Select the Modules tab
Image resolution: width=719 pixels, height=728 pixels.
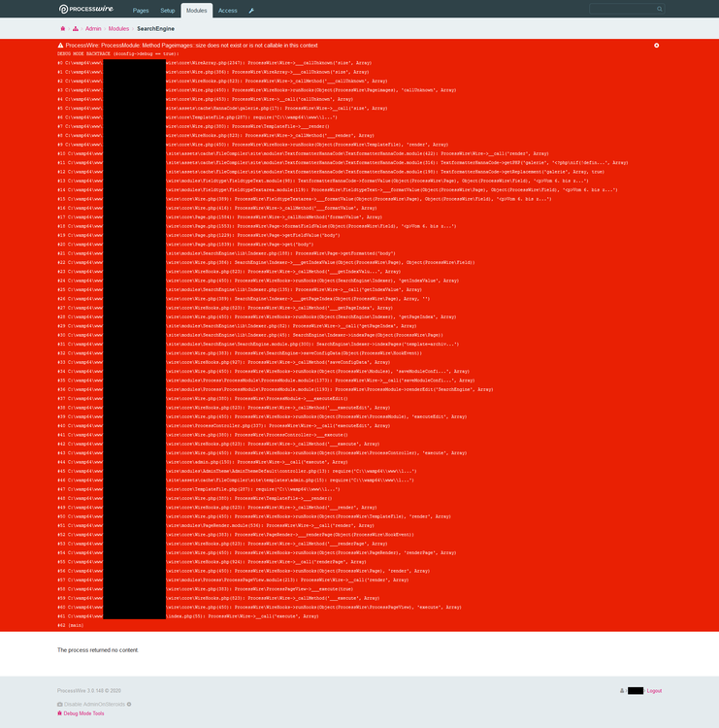(x=197, y=11)
